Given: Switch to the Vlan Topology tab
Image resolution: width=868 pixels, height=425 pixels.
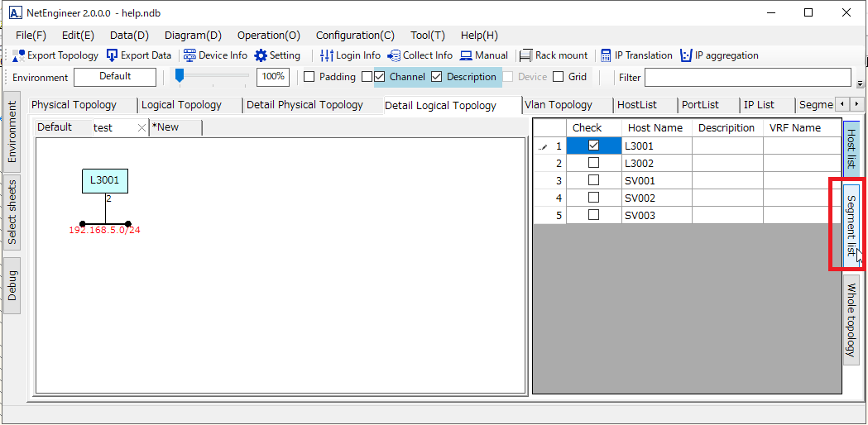Looking at the screenshot, I should click(x=559, y=105).
